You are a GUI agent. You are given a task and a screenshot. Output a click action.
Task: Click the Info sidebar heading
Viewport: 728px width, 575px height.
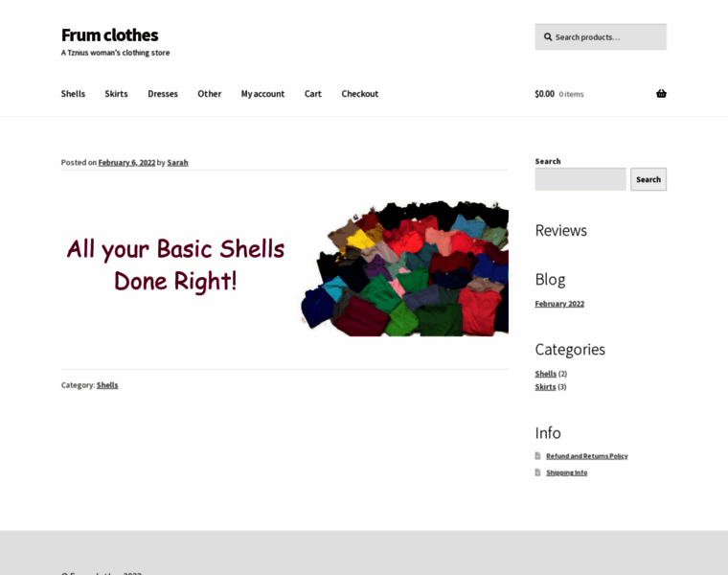point(548,433)
